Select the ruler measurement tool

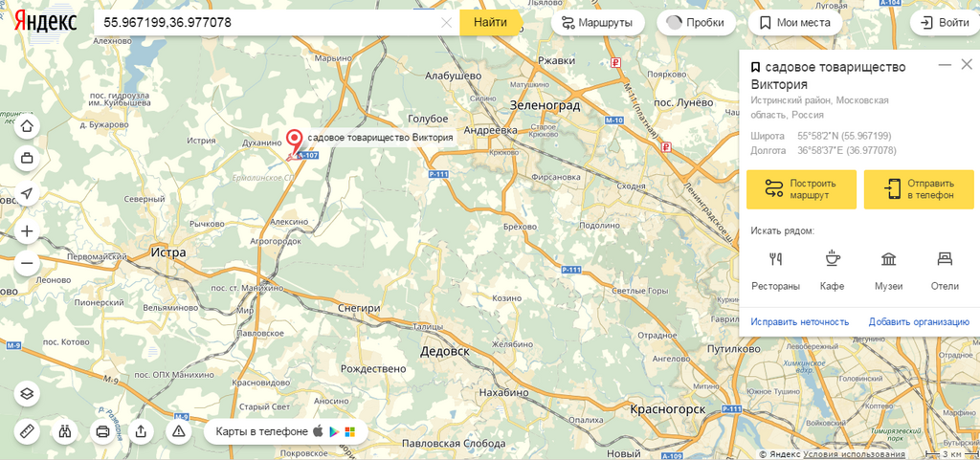27,430
